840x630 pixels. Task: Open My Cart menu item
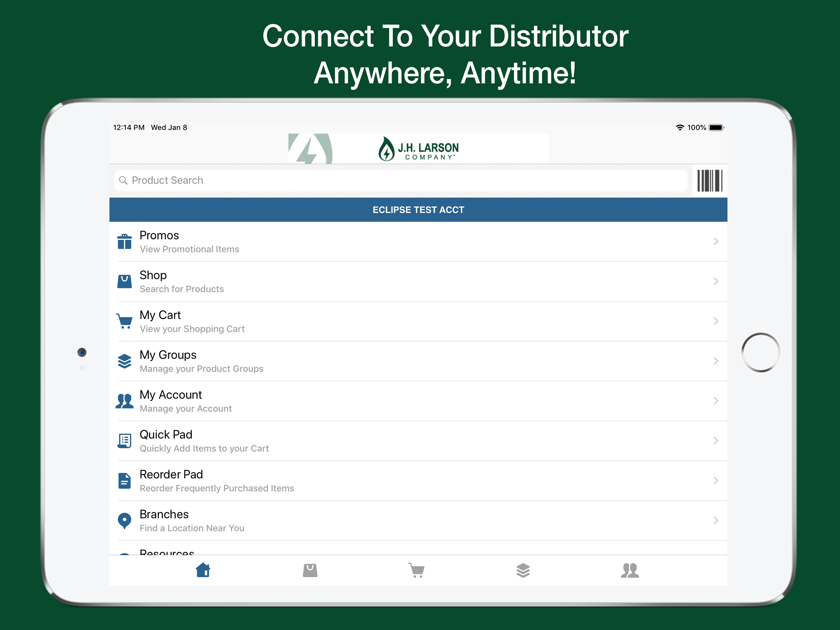pos(418,321)
